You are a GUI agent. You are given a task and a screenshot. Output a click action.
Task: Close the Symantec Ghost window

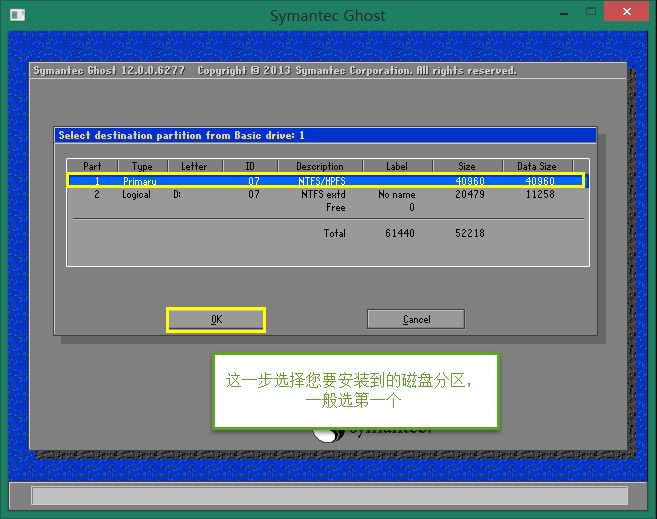(x=626, y=11)
